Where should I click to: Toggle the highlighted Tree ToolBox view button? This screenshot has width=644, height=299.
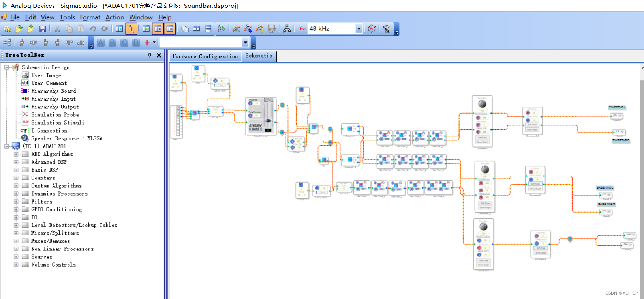131,29
